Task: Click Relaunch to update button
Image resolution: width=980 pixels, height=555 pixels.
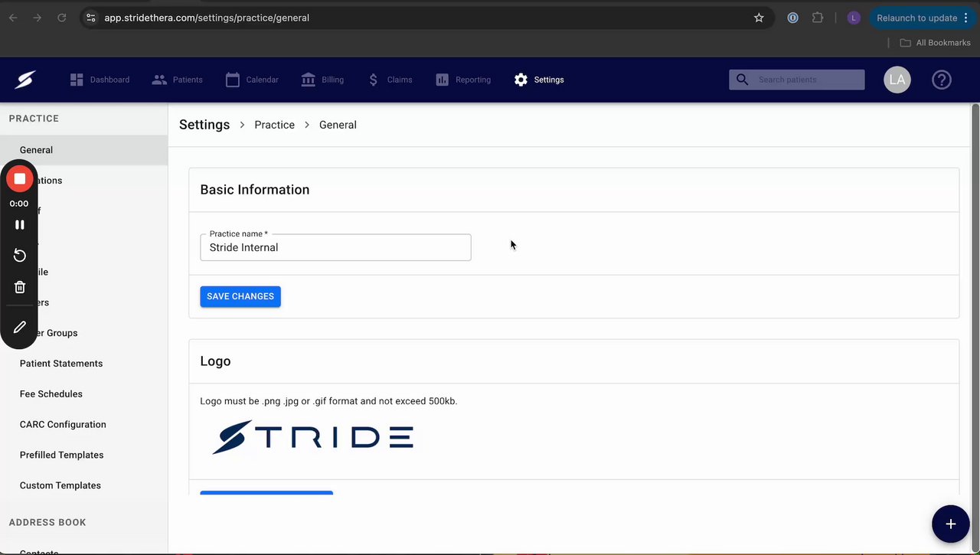Action: coord(916,18)
